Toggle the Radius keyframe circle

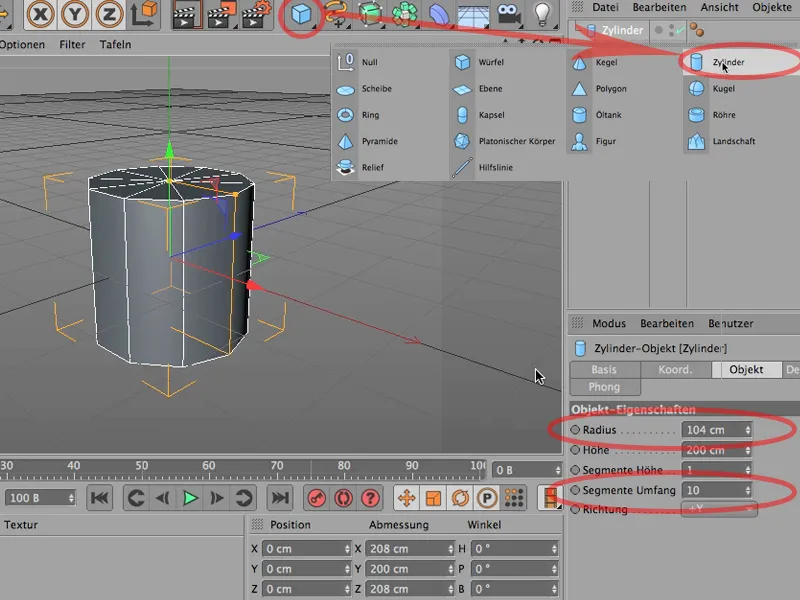(575, 430)
